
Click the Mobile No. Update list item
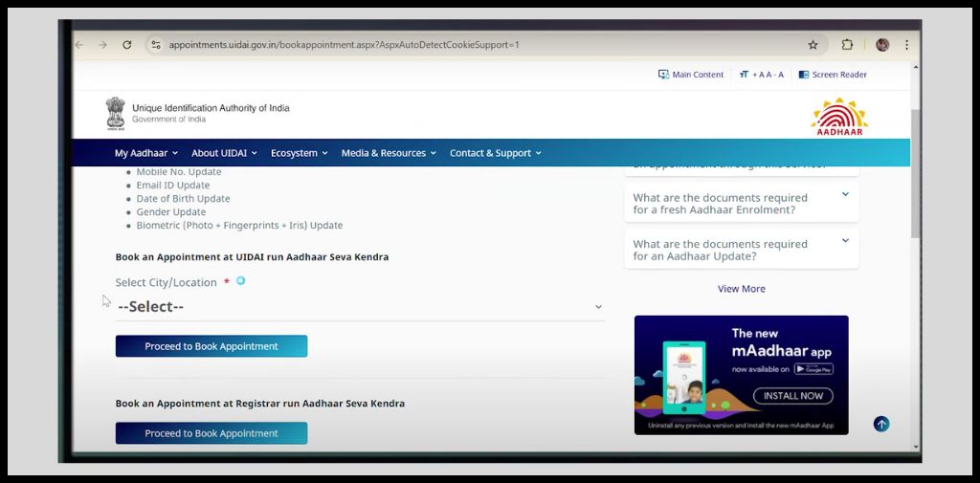pyautogui.click(x=179, y=172)
